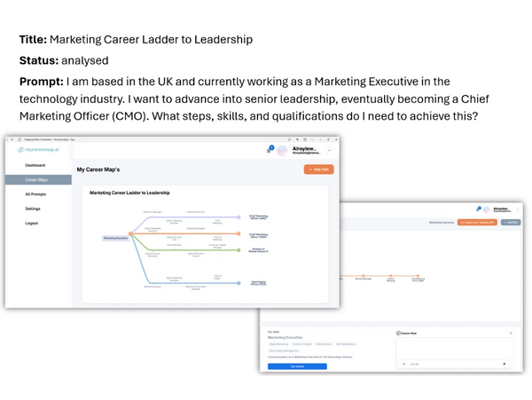This screenshot has width=532, height=400.
Task: Click the SEO Optimization skill tag
Action: coord(346,344)
